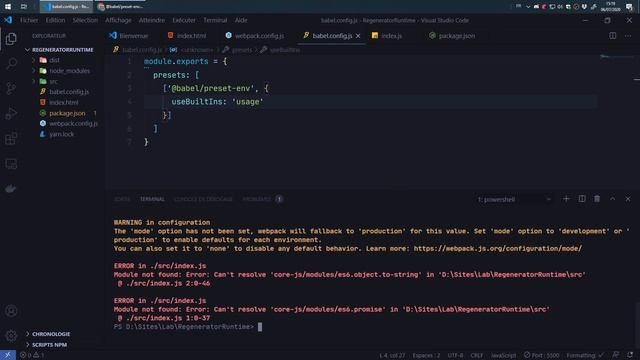
Task: Open the Fichier menu
Action: (29, 20)
